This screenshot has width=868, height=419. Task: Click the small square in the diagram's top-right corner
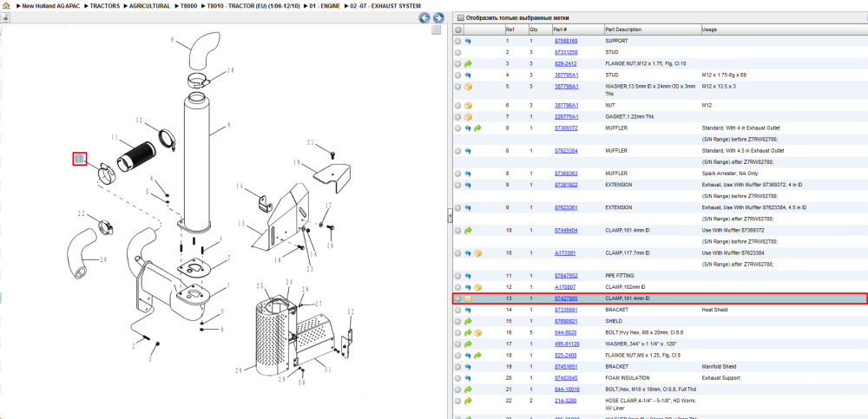point(437,29)
